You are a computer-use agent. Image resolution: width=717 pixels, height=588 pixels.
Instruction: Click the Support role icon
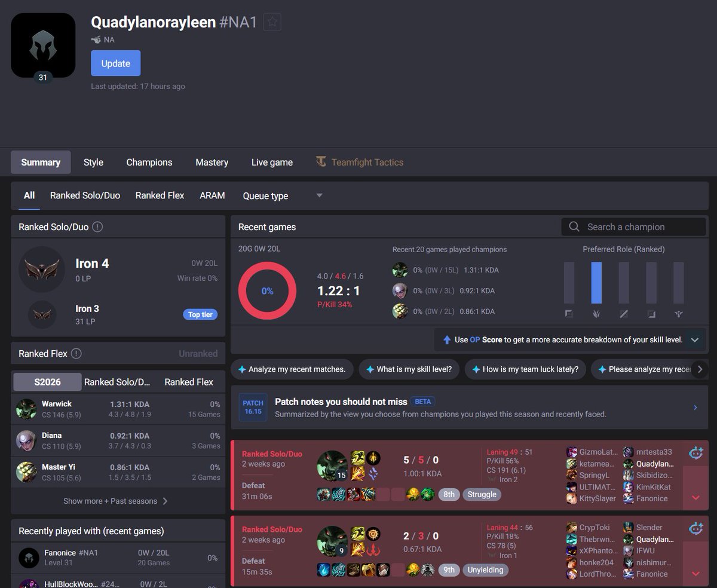click(x=679, y=314)
